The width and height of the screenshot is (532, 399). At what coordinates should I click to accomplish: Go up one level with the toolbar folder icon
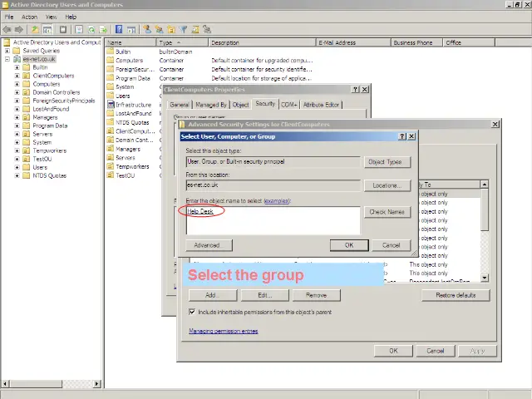35,30
